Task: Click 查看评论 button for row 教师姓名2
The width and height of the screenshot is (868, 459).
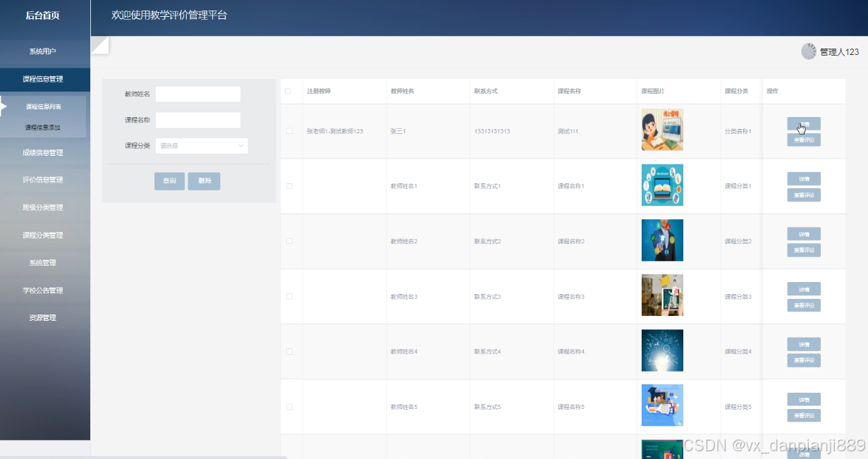Action: pyautogui.click(x=804, y=250)
